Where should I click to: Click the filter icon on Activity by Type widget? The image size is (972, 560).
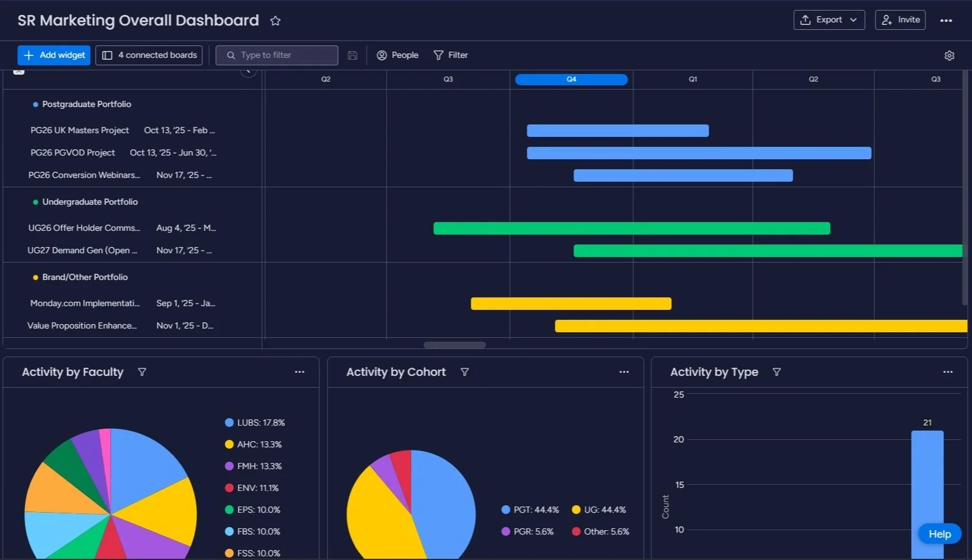[x=777, y=371]
